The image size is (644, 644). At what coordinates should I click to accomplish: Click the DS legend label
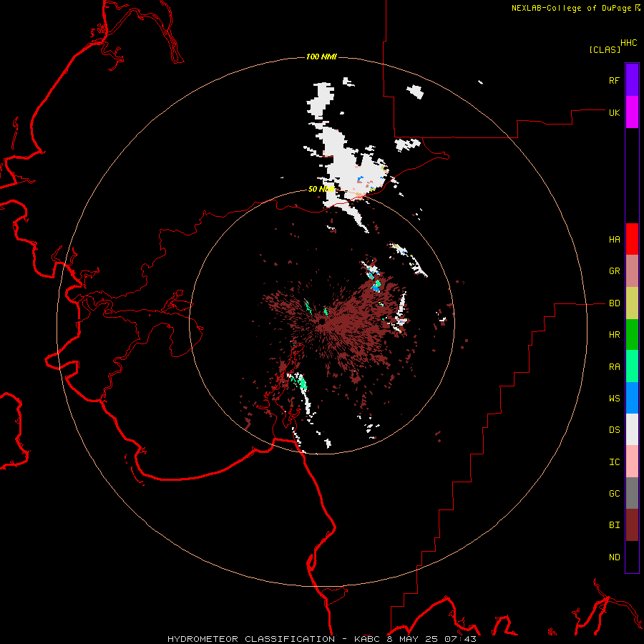tap(614, 430)
